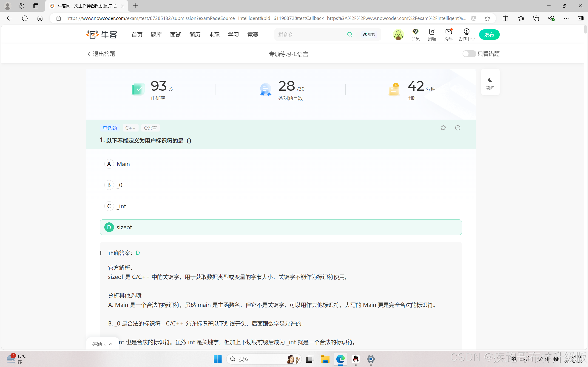Screen dimensions: 588x367
Task: Click the star icon to favorite question 1
Action: tap(443, 128)
